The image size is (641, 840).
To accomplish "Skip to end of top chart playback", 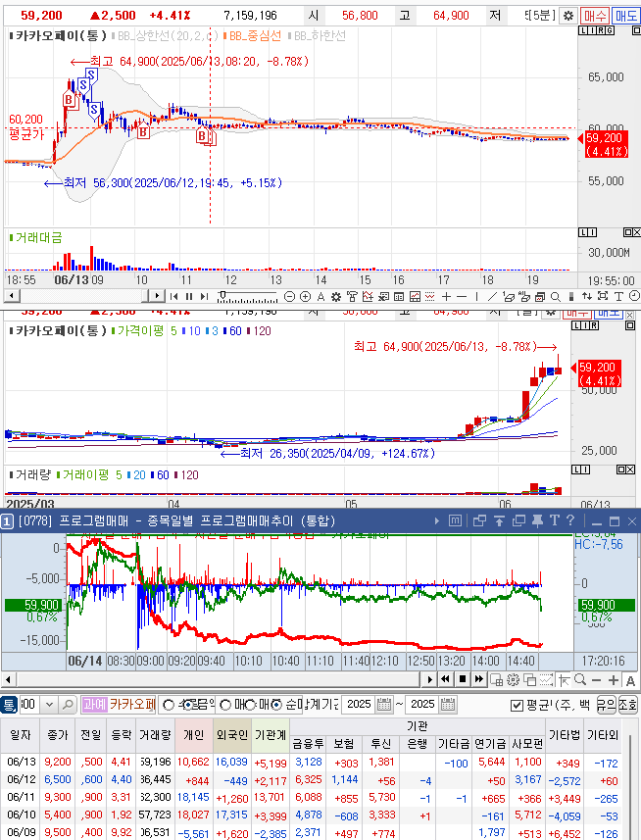I will click(204, 296).
